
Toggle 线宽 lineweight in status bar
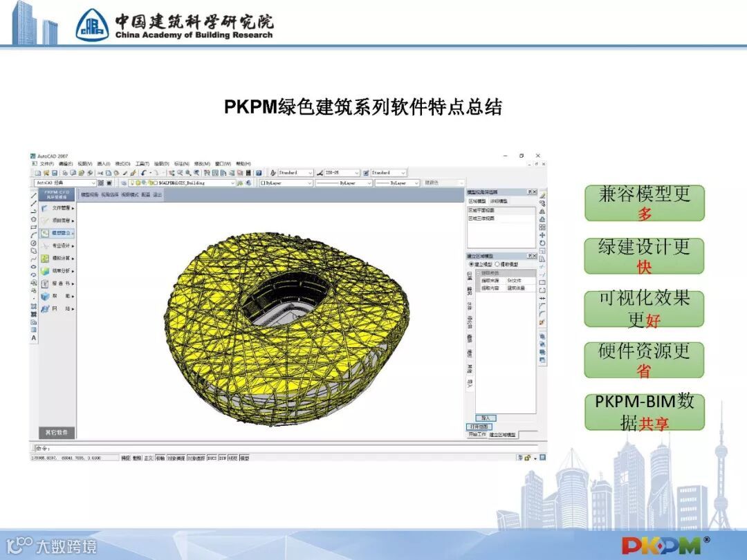pyautogui.click(x=233, y=458)
